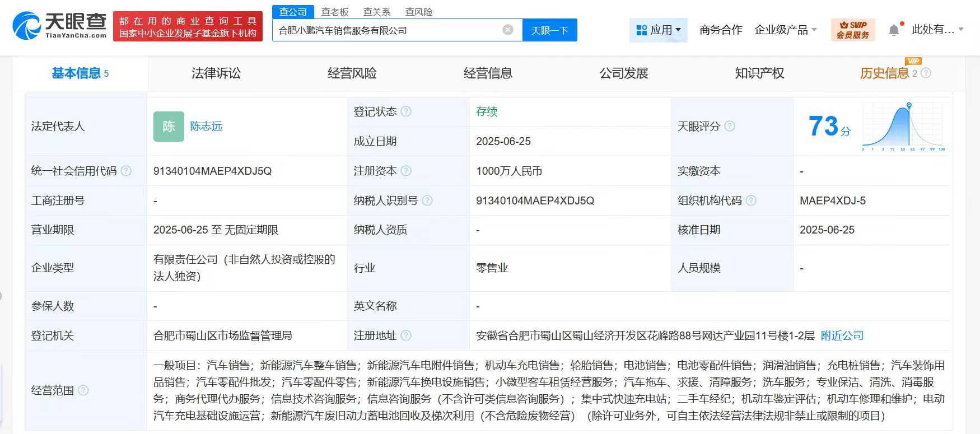Open the 知识产权 tab

tap(760, 73)
